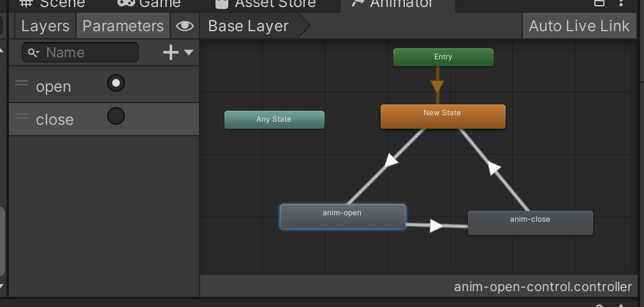The height and width of the screenshot is (307, 644).
Task: Toggle the eye icon to hide the parameters panel
Action: tap(184, 26)
